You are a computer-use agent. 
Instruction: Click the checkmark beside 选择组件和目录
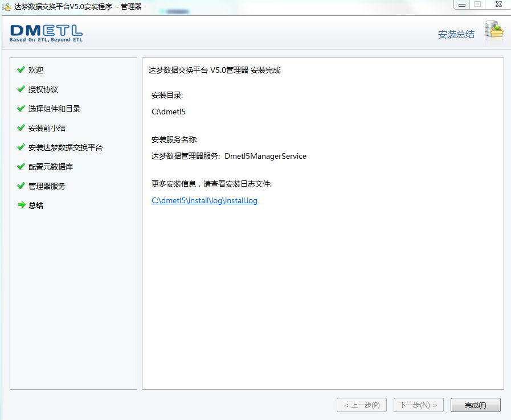[21, 109]
